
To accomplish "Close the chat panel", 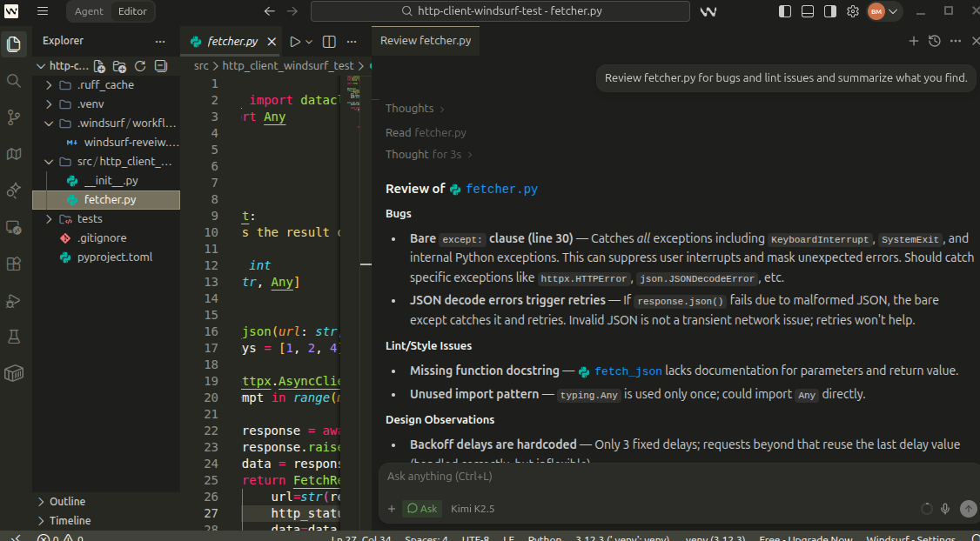I will [x=976, y=41].
